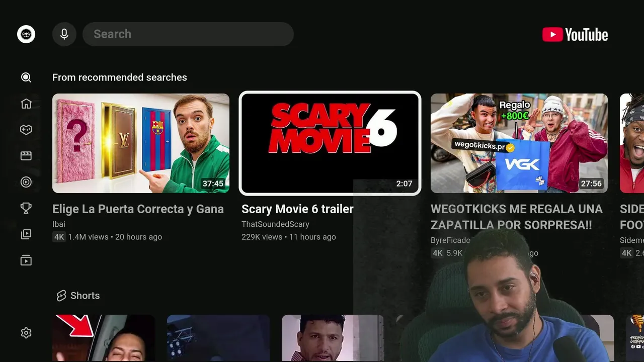The image size is (644, 362).
Task: Open the Short with the red arrow
Action: 104,338
